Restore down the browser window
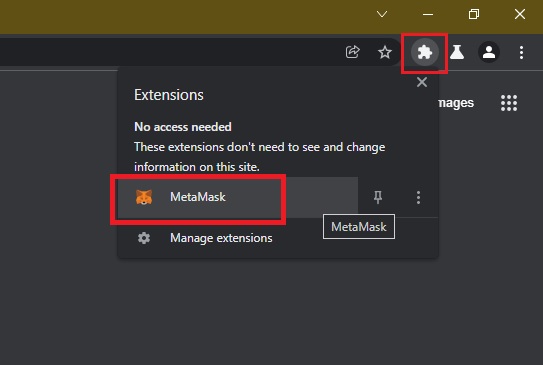 pos(474,14)
